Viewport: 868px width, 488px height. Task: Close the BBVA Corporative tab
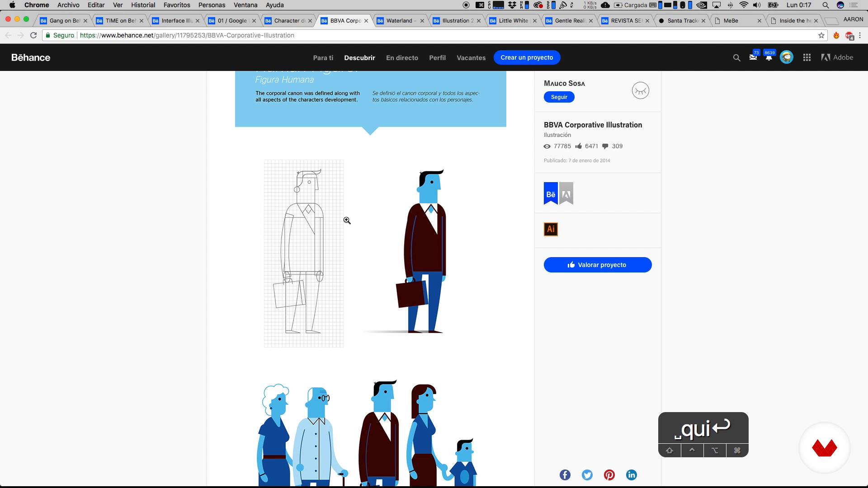[366, 21]
